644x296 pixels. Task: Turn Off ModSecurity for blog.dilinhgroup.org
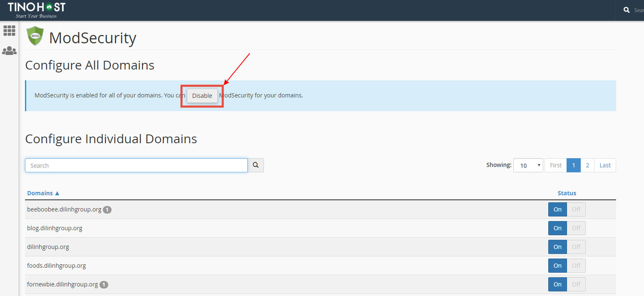click(576, 228)
